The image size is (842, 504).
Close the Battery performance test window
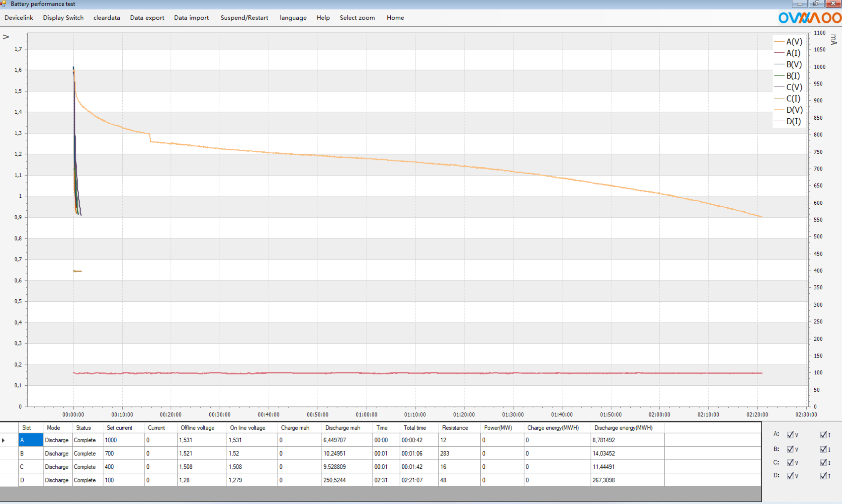coord(833,4)
